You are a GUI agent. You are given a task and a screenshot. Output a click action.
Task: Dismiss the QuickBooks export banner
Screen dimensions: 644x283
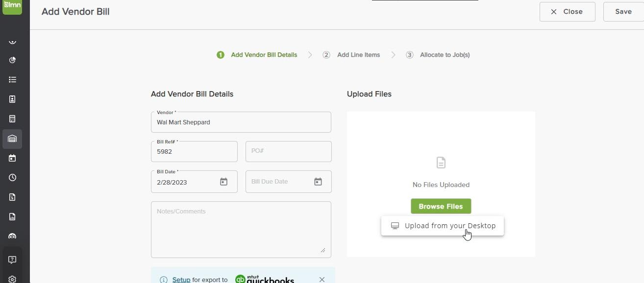click(x=322, y=280)
